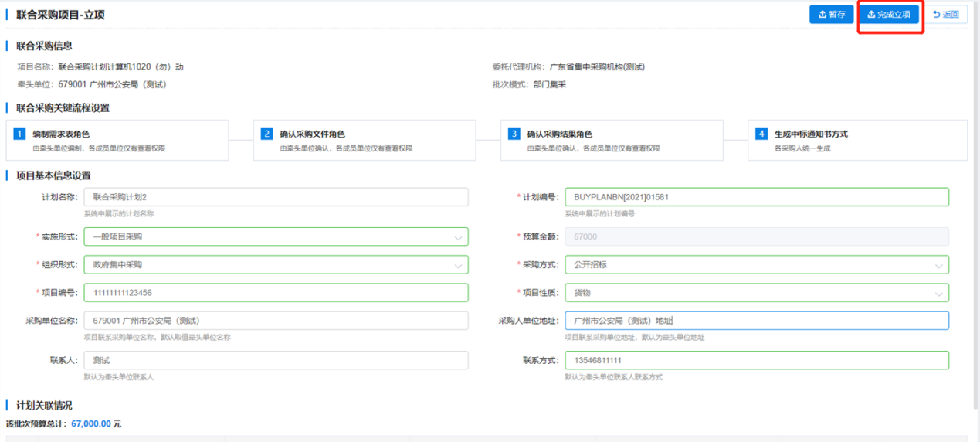Click the 完成立项 button

click(889, 15)
